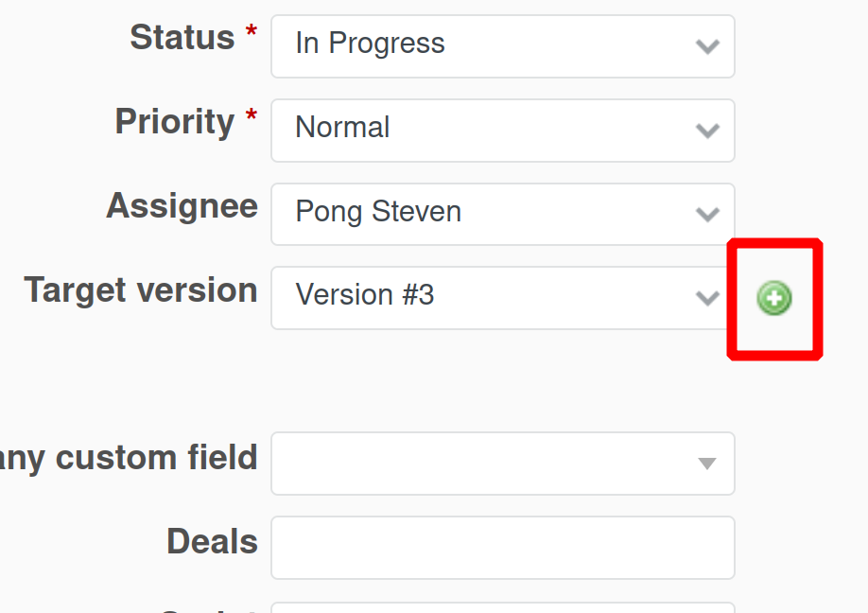
Task: Click the Target version chevron arrow
Action: tap(707, 297)
